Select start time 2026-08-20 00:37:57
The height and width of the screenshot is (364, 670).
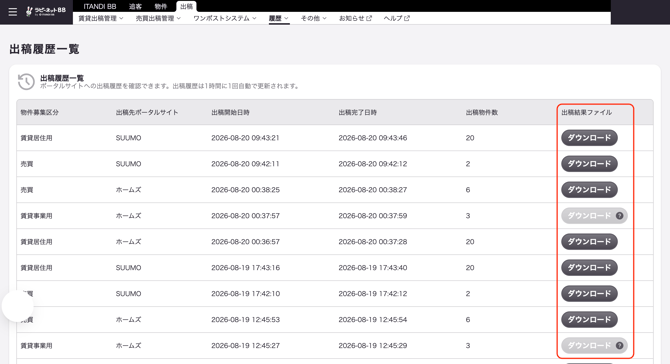(x=245, y=216)
